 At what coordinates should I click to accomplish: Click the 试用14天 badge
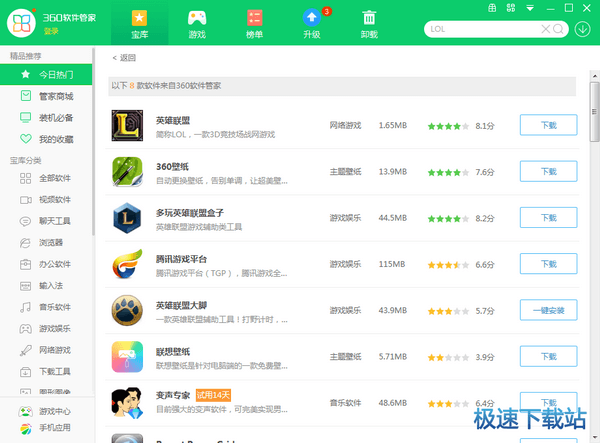(213, 395)
